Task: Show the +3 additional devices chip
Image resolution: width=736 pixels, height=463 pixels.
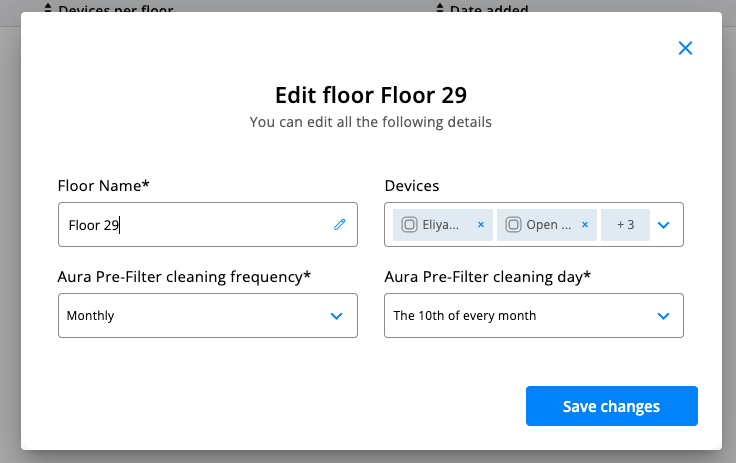Action: [625, 225]
